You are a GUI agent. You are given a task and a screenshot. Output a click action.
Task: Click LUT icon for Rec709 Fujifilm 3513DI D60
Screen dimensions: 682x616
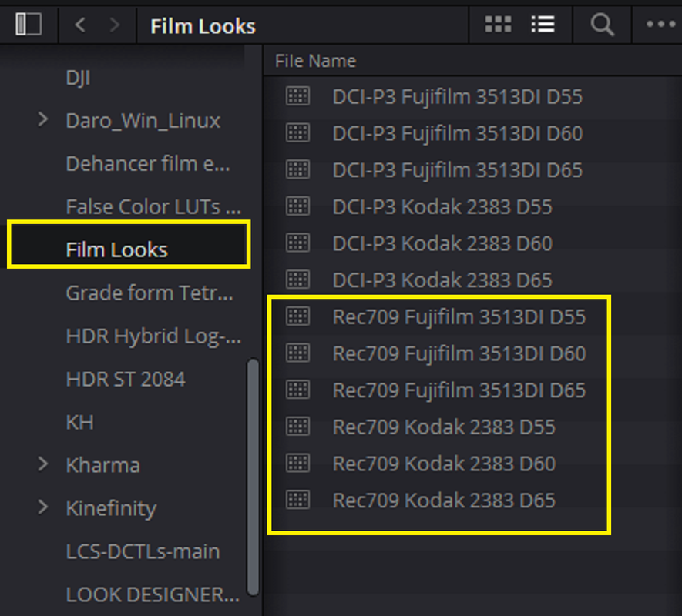click(x=298, y=353)
